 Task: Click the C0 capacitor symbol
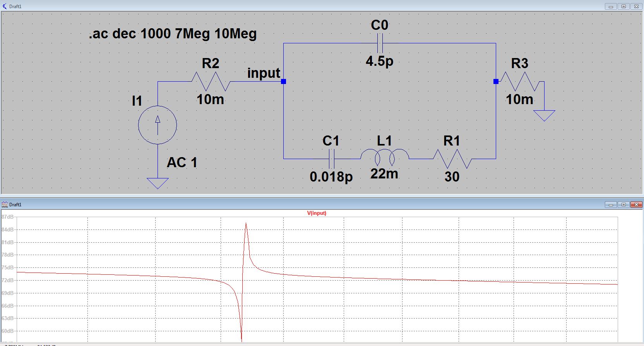pos(380,43)
